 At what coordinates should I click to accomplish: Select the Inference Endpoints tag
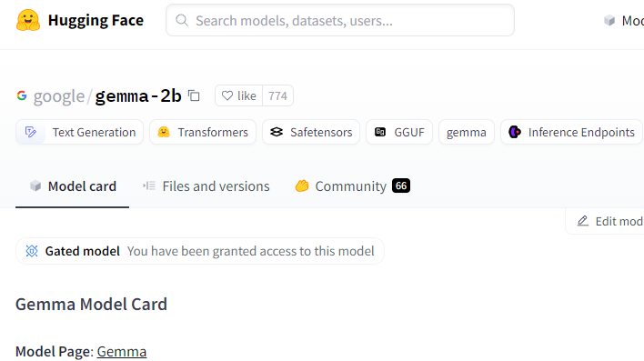pyautogui.click(x=571, y=132)
